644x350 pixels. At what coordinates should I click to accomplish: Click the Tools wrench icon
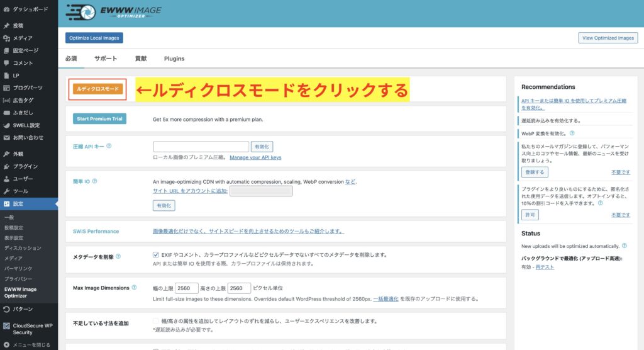(6, 191)
